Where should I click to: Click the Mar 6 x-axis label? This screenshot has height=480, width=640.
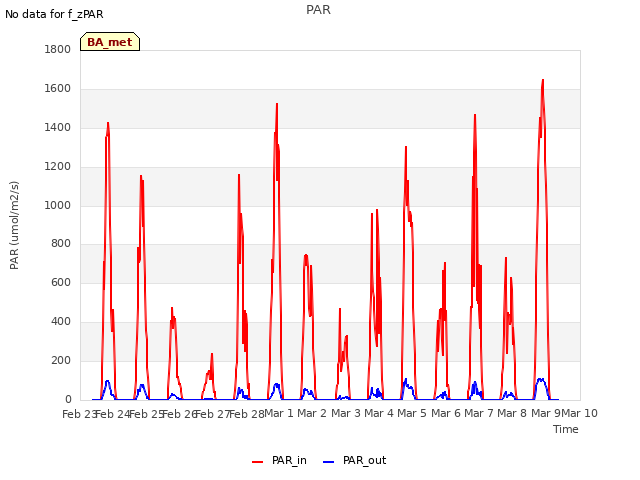446,413
